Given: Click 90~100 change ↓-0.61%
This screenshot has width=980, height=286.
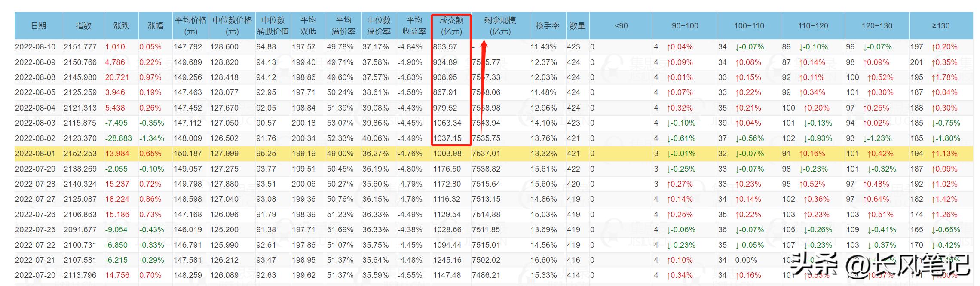Looking at the screenshot, I should coord(681,138).
